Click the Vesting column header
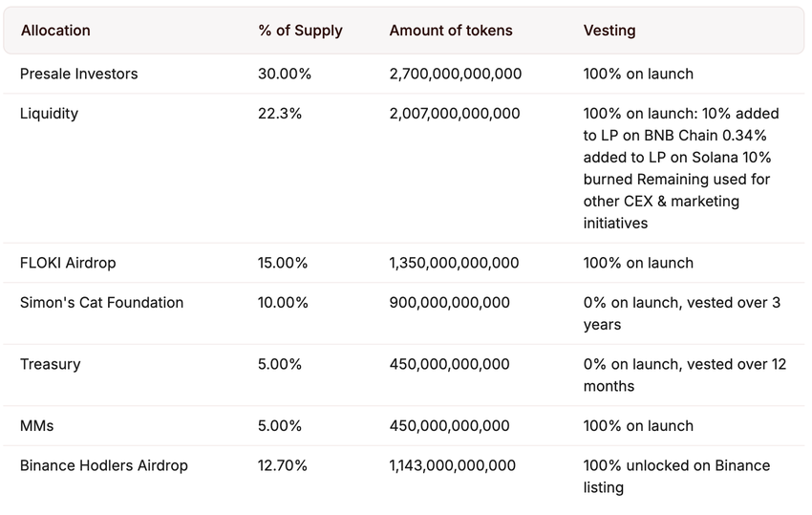 tap(609, 31)
